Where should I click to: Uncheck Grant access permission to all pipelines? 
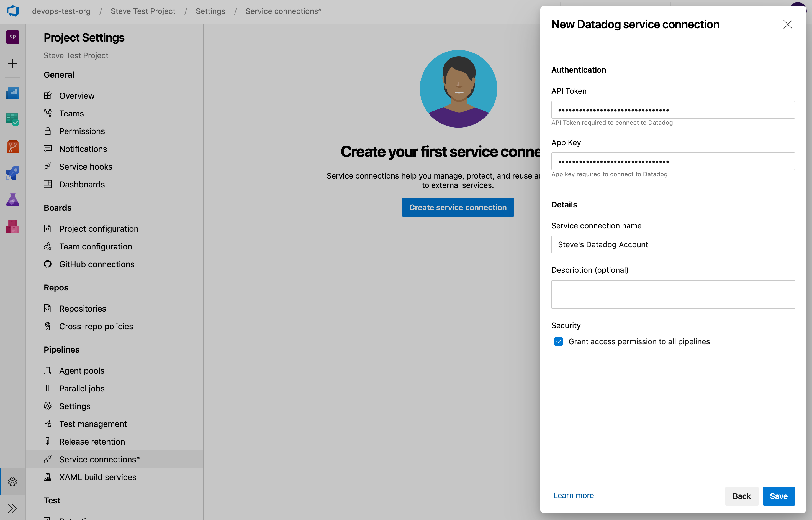coord(559,341)
